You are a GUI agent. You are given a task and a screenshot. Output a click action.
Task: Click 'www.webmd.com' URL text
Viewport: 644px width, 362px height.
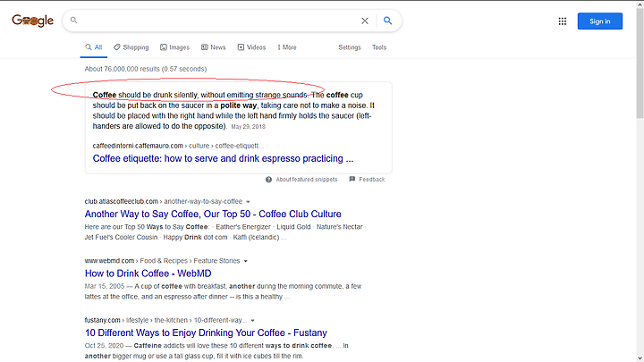coord(109,261)
